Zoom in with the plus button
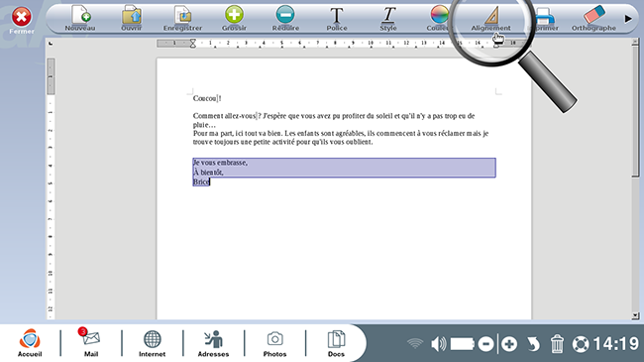 509,344
